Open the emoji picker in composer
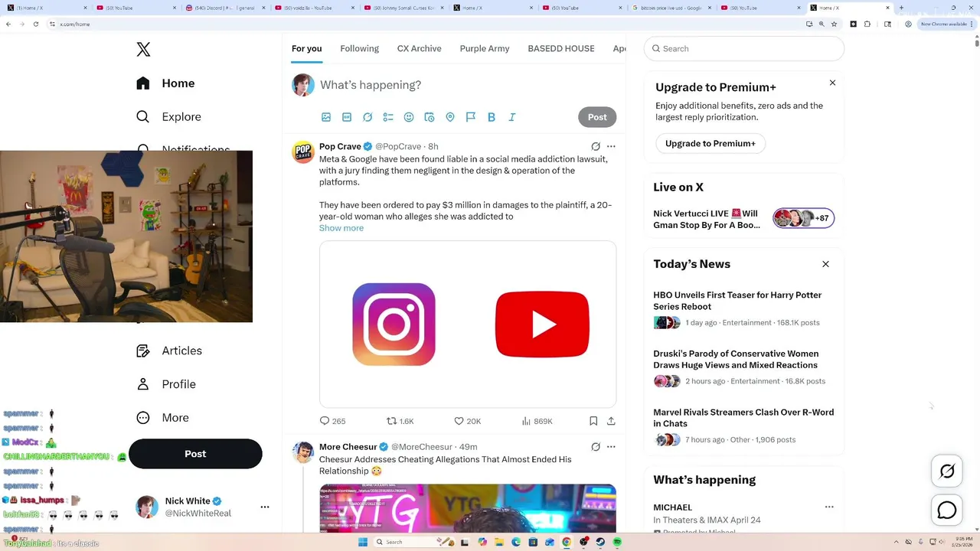980x551 pixels. [x=409, y=117]
